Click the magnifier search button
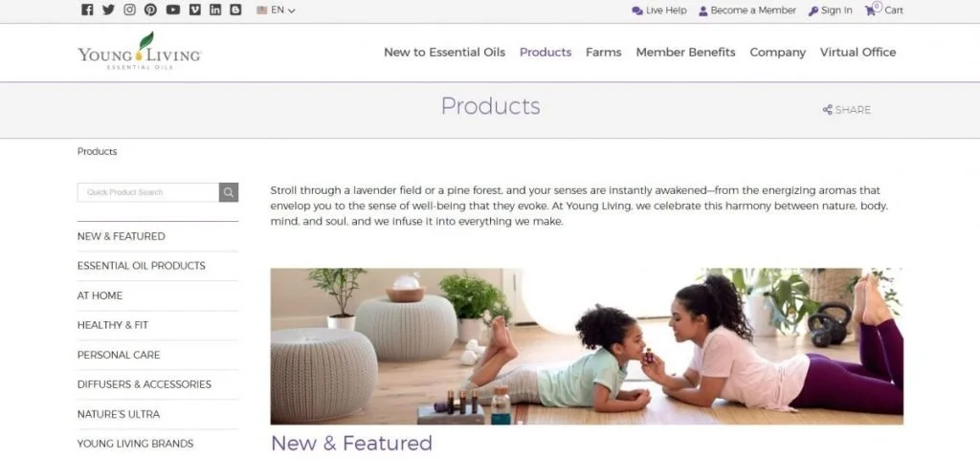 [x=229, y=192]
